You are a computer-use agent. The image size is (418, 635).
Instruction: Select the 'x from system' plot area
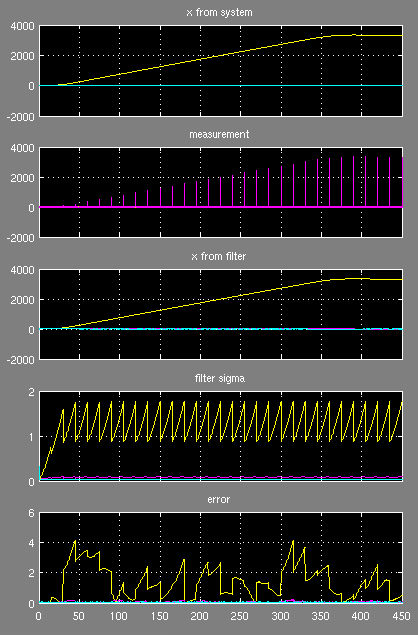click(x=221, y=71)
